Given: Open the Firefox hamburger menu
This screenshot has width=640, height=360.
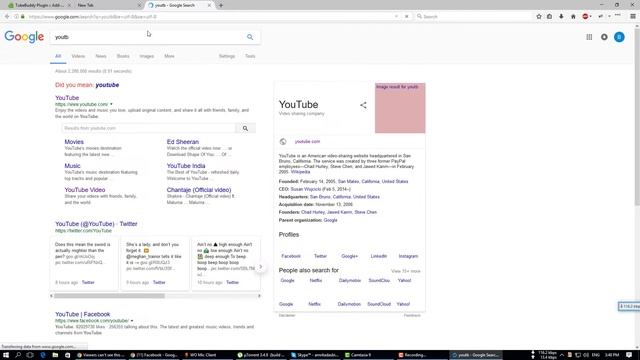Looking at the screenshot, I should click(x=633, y=16).
